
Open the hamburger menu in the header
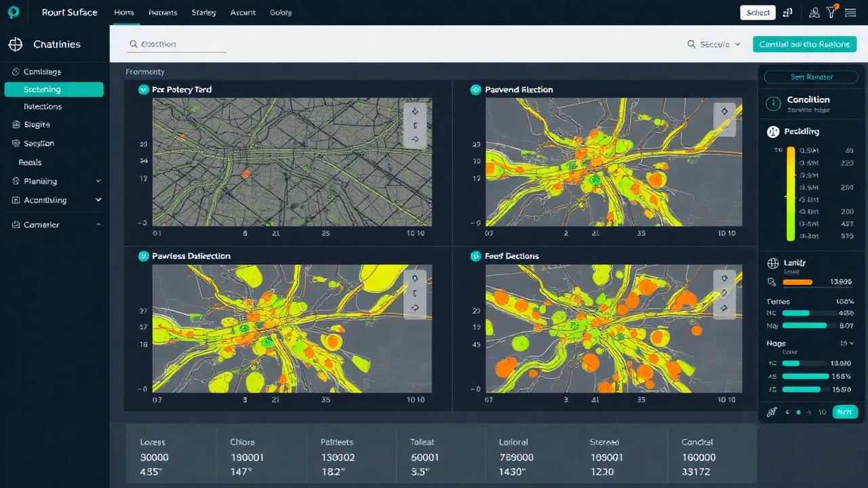pyautogui.click(x=850, y=12)
